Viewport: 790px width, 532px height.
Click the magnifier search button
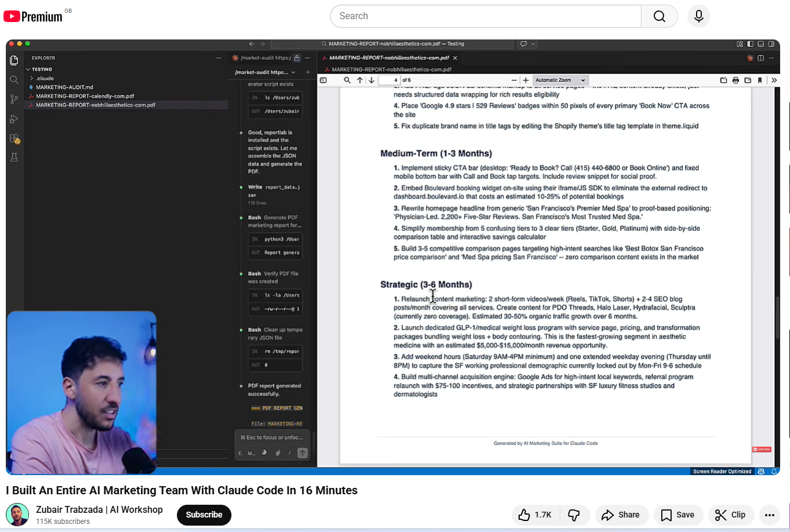point(659,16)
